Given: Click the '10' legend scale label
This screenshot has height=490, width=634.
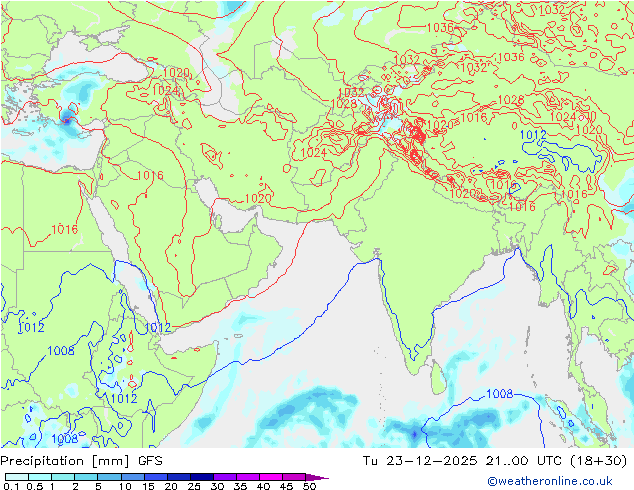Looking at the screenshot, I should (125, 486).
